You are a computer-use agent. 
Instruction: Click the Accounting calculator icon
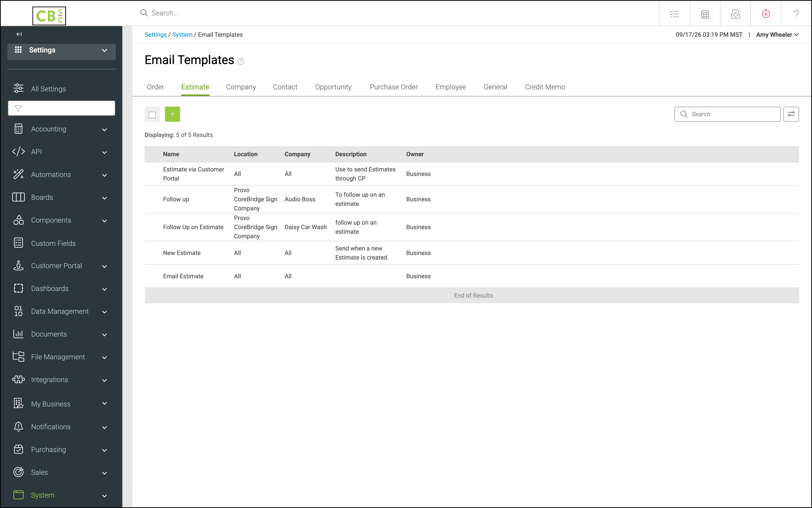click(x=18, y=129)
